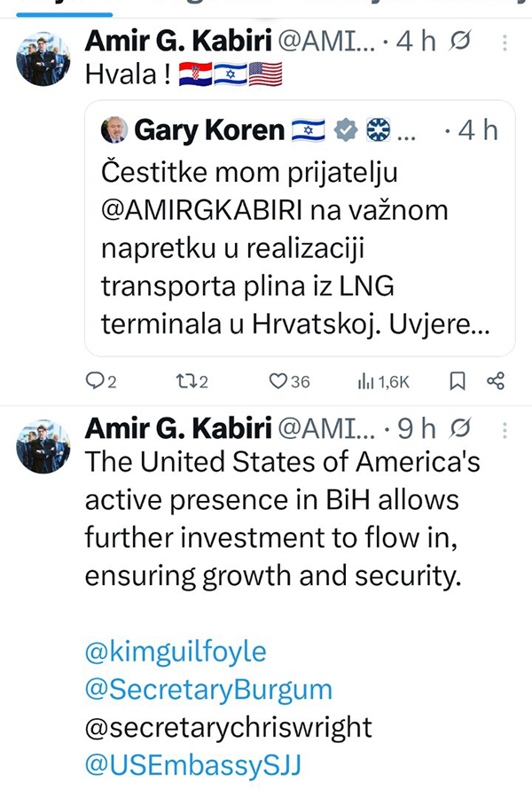The image size is (532, 798).
Task: Open more options on the 9 h tweet
Action: (505, 430)
